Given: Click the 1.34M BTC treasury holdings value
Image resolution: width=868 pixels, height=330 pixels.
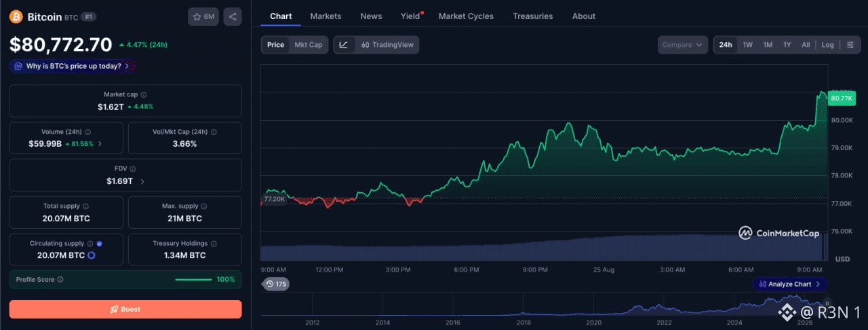Looking at the screenshot, I should pos(184,255).
